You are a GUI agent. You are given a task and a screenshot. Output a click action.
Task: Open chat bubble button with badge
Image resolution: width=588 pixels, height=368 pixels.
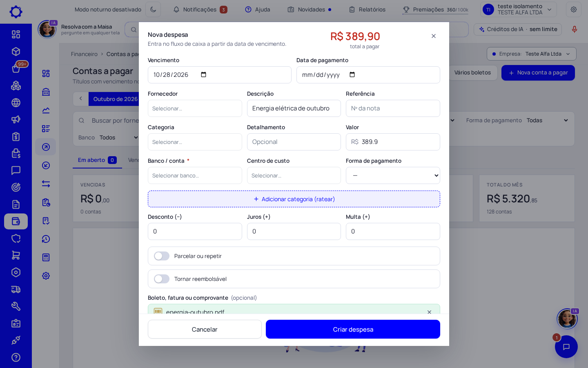(566, 347)
